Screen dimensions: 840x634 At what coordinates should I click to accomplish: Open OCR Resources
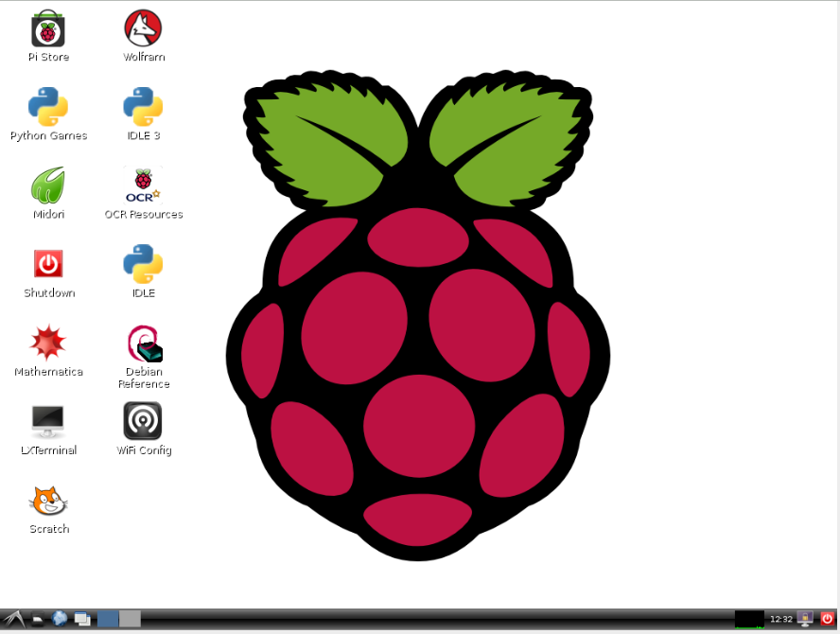(143, 185)
